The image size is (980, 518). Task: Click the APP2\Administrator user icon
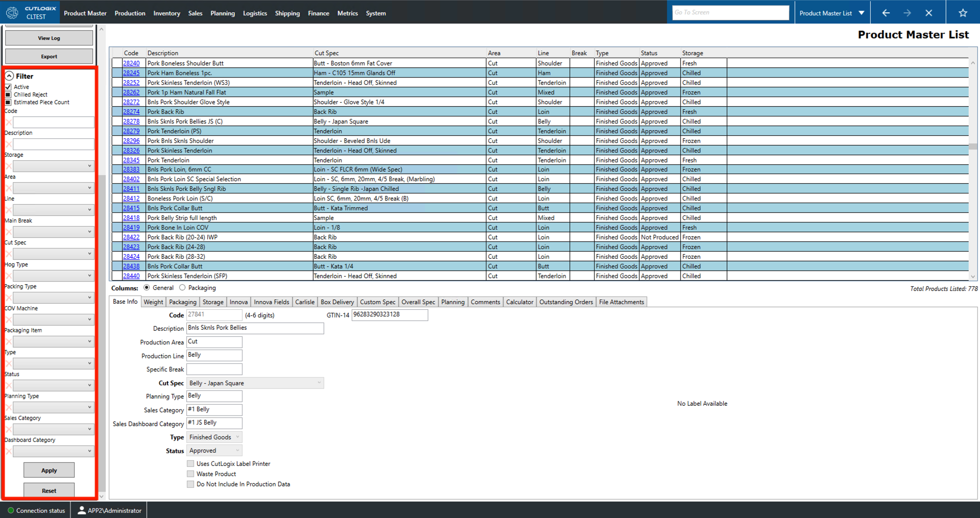[82, 510]
